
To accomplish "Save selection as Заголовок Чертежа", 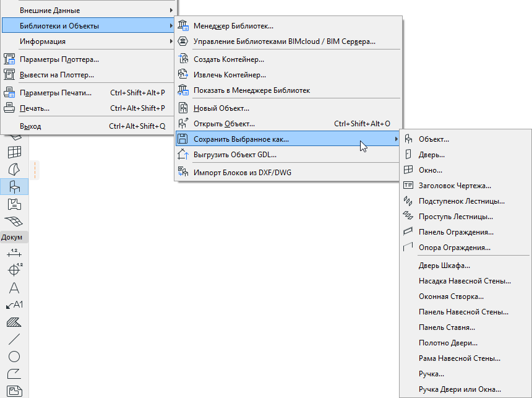I will click(x=465, y=186).
